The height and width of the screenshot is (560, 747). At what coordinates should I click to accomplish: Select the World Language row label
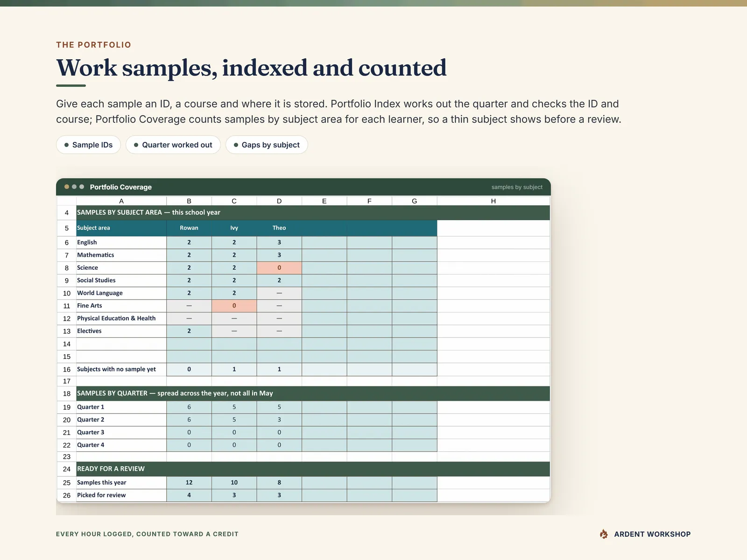tap(121, 293)
